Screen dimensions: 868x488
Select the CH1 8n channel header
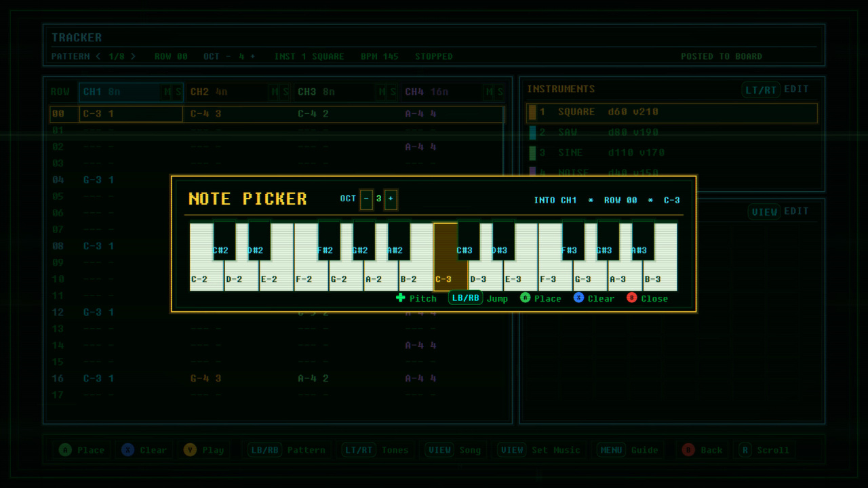(131, 92)
